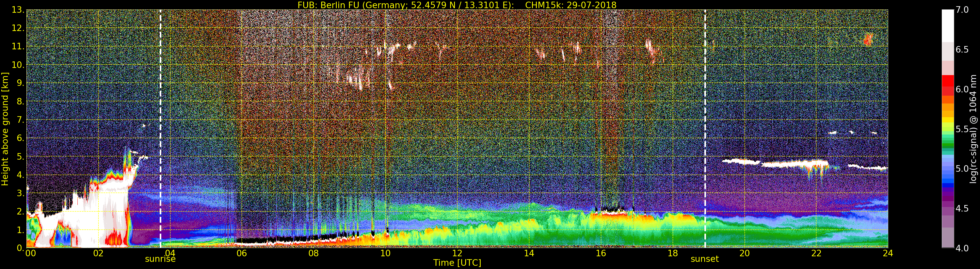Click height-axis tick label "1."
Screen dimensions: 980x269
point(20,229)
